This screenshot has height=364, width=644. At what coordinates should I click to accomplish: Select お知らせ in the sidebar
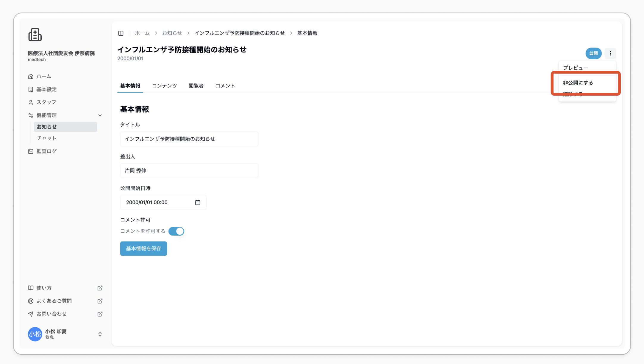65,127
